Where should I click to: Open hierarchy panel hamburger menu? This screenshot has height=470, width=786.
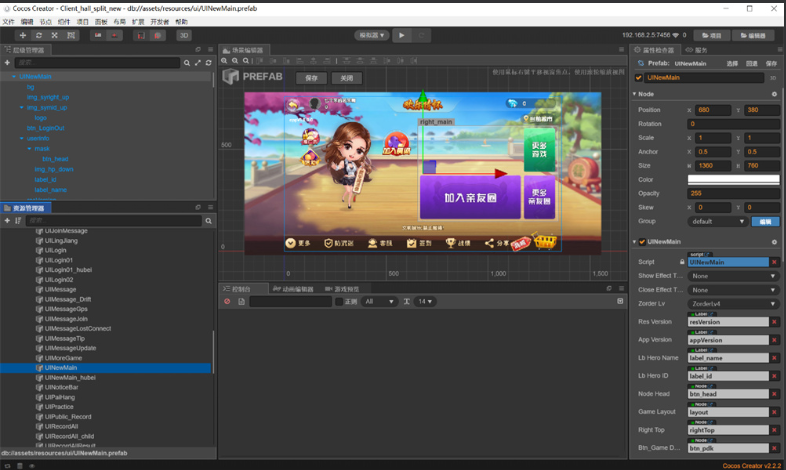[211, 50]
